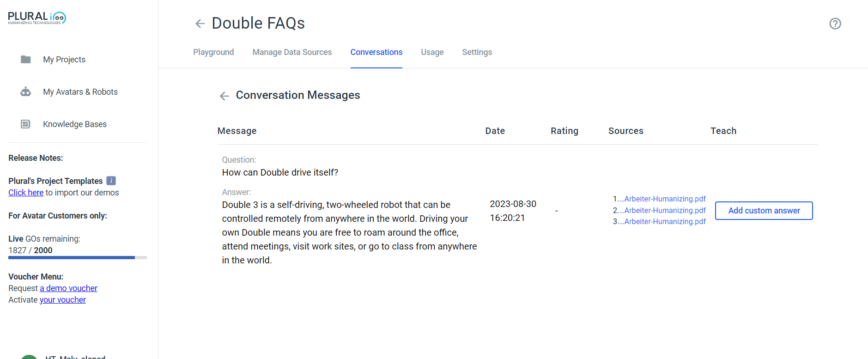Click 'a demo voucher' request link
Screen dimensions: 868x359
pos(68,288)
